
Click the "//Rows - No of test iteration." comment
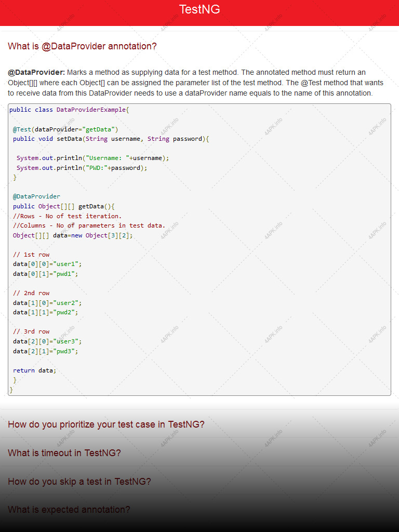pos(67,216)
